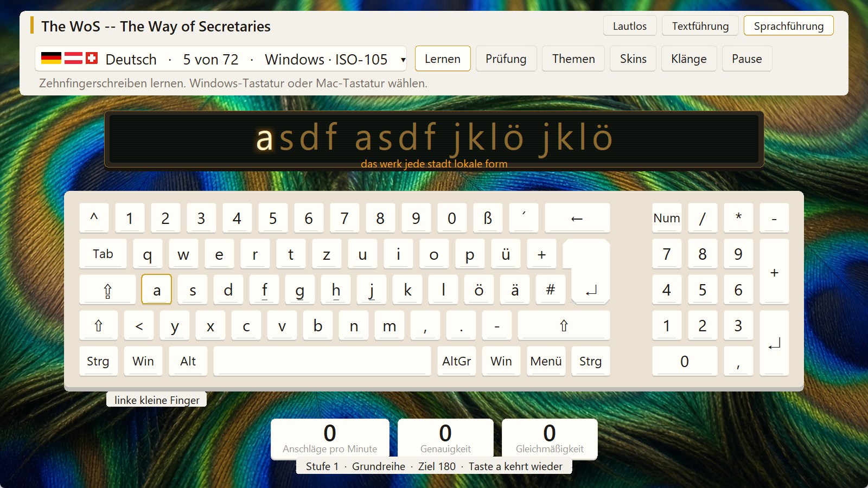Click the Menü key
This screenshot has height=488, width=868.
point(546,361)
